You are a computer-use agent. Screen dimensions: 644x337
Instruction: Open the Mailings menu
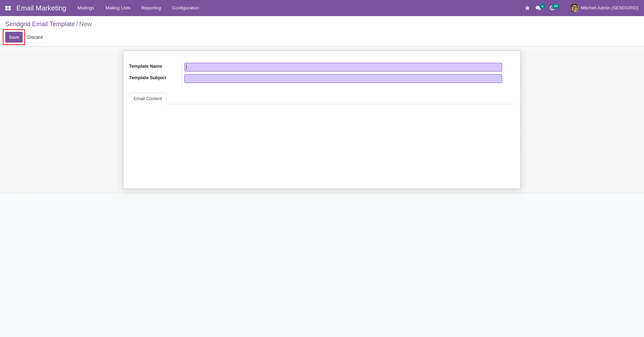[x=86, y=8]
